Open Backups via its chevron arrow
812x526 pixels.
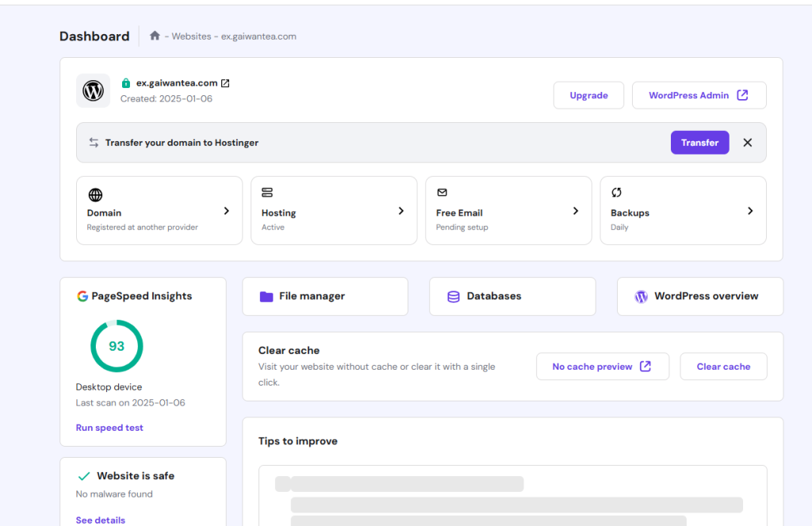pyautogui.click(x=750, y=211)
